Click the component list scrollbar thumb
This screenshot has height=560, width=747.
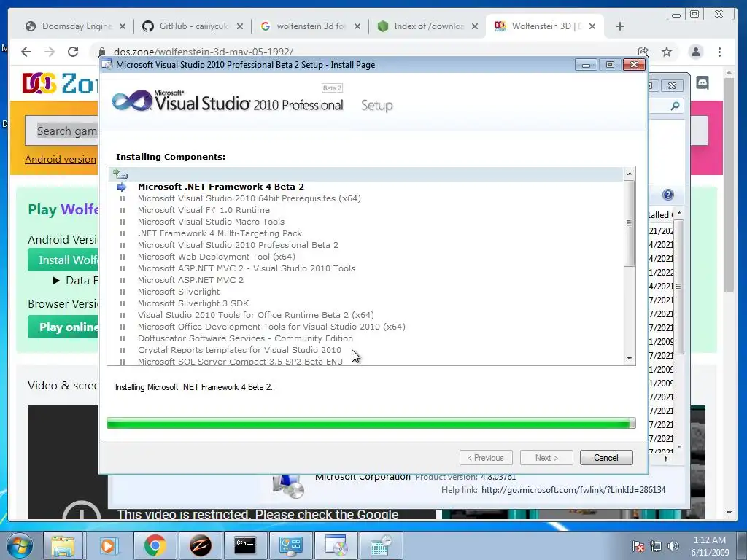click(x=630, y=223)
